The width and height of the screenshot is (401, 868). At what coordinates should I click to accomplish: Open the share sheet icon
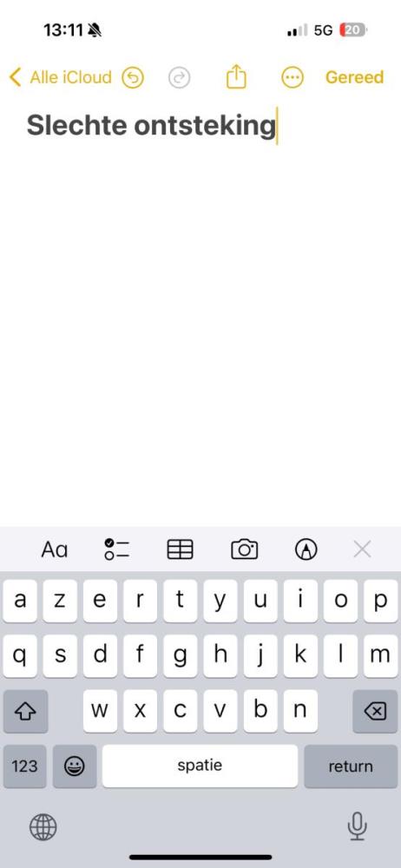[236, 76]
